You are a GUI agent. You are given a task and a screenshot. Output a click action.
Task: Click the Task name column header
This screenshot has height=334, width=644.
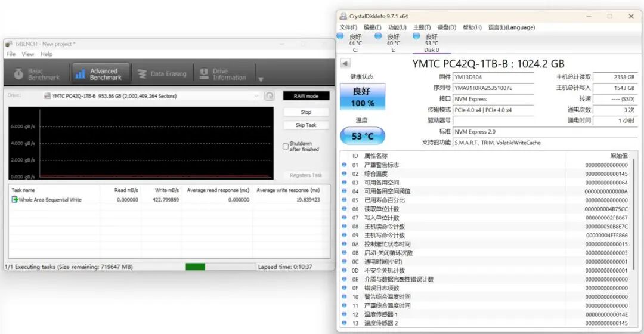click(23, 190)
